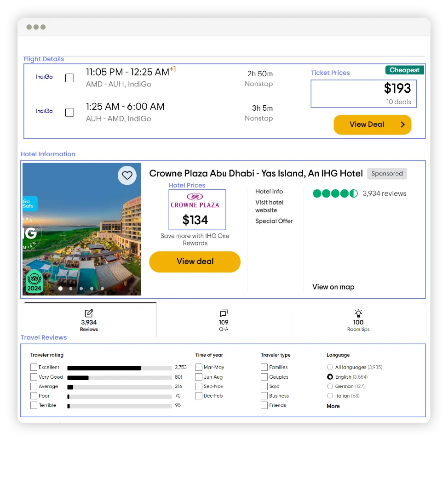
Task: Filter reviews by Couples
Action: tap(264, 377)
